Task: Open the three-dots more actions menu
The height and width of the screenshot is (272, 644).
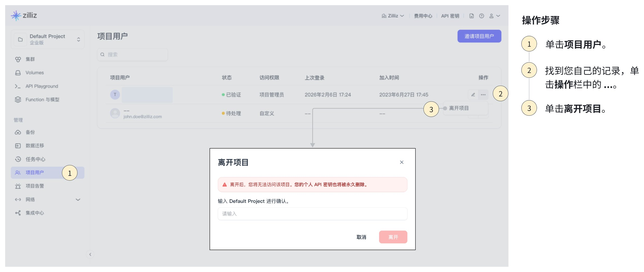Action: point(483,95)
